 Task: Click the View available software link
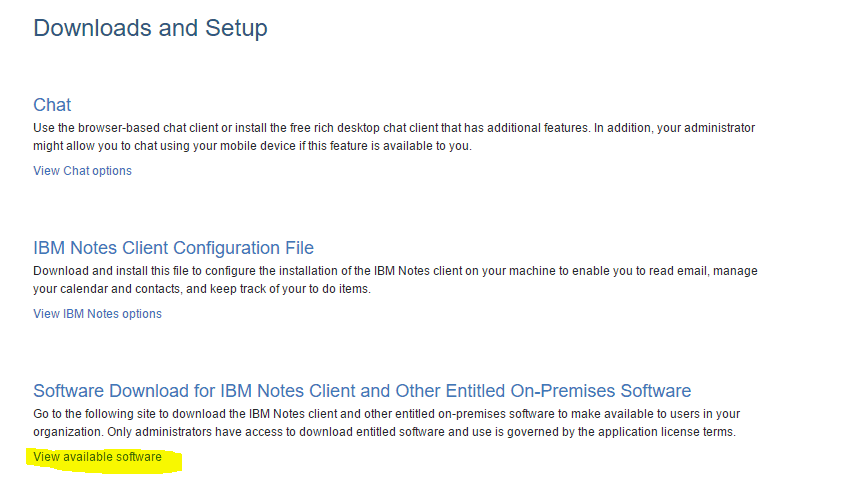click(x=98, y=457)
